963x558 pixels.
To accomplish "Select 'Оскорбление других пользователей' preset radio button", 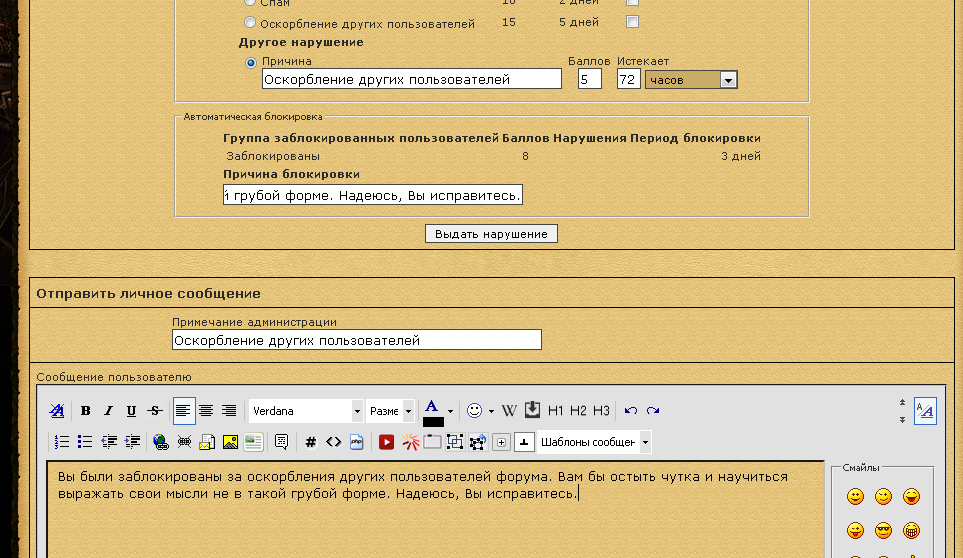I will [x=250, y=22].
